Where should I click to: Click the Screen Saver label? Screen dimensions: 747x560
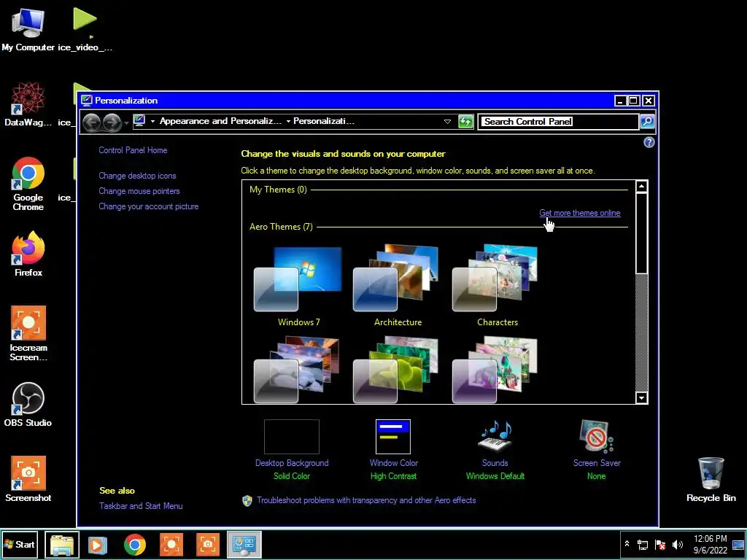pyautogui.click(x=597, y=463)
